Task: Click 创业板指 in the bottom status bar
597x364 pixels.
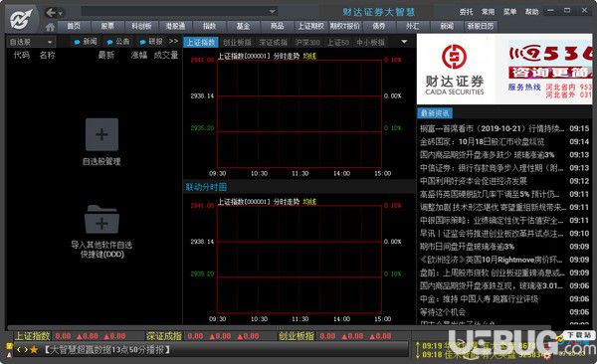Action: pyautogui.click(x=297, y=336)
